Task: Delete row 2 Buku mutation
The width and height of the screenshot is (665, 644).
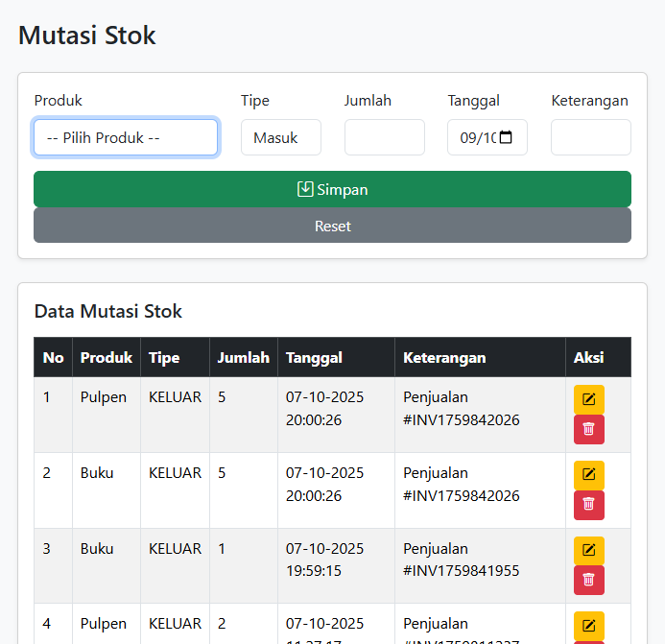Action: (588, 505)
